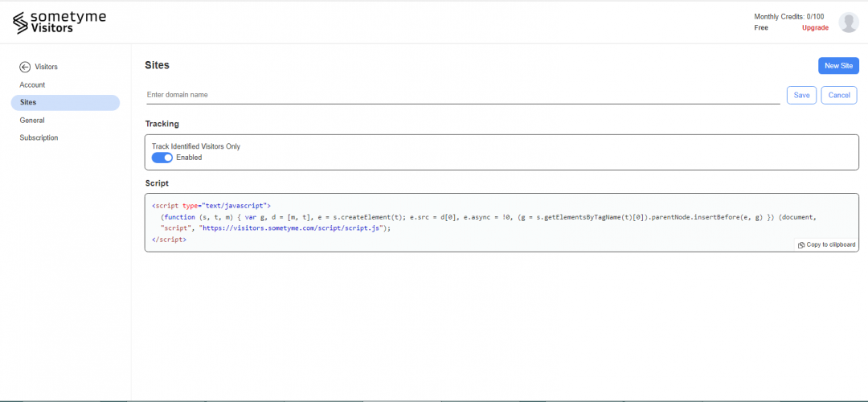This screenshot has height=402, width=868.
Task: Cancel adding the new site
Action: pyautogui.click(x=838, y=95)
